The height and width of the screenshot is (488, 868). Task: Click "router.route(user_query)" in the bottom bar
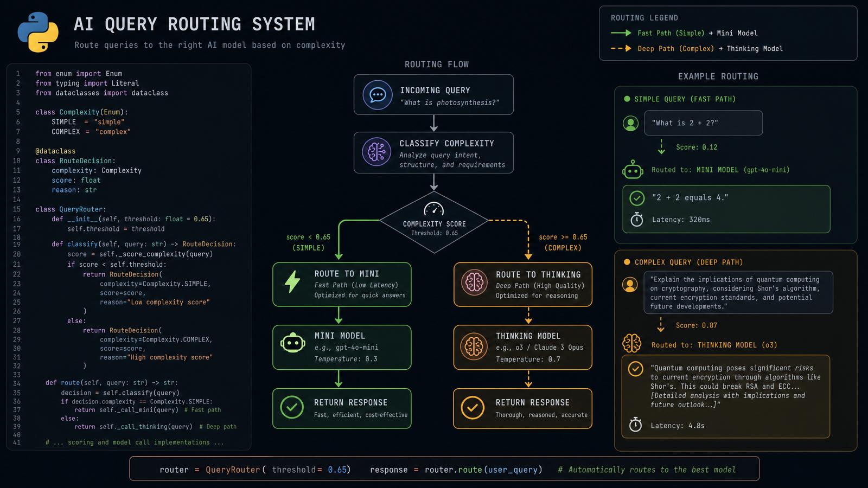pos(483,470)
